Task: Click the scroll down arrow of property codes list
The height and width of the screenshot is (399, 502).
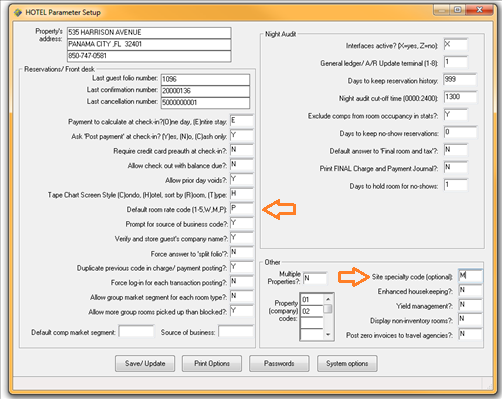Action: (328, 334)
